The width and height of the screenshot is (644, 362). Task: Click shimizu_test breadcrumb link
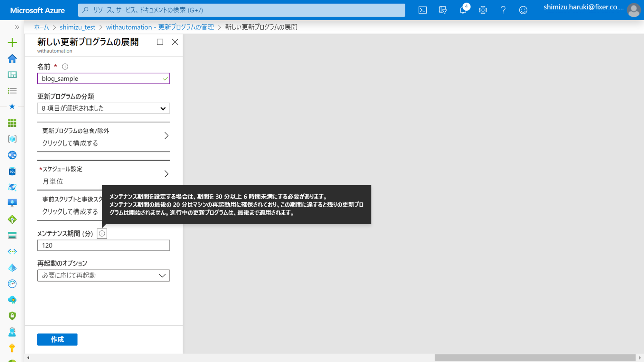click(x=77, y=27)
